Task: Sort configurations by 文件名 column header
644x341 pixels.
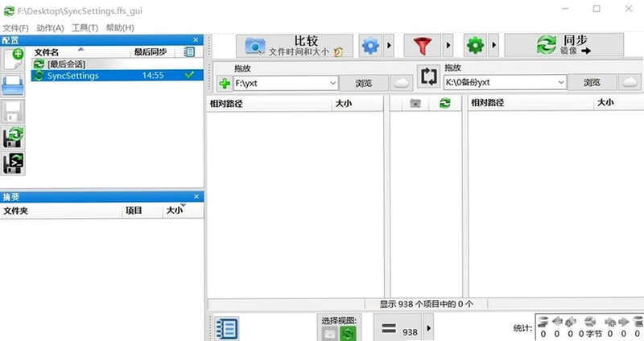Action: 80,52
